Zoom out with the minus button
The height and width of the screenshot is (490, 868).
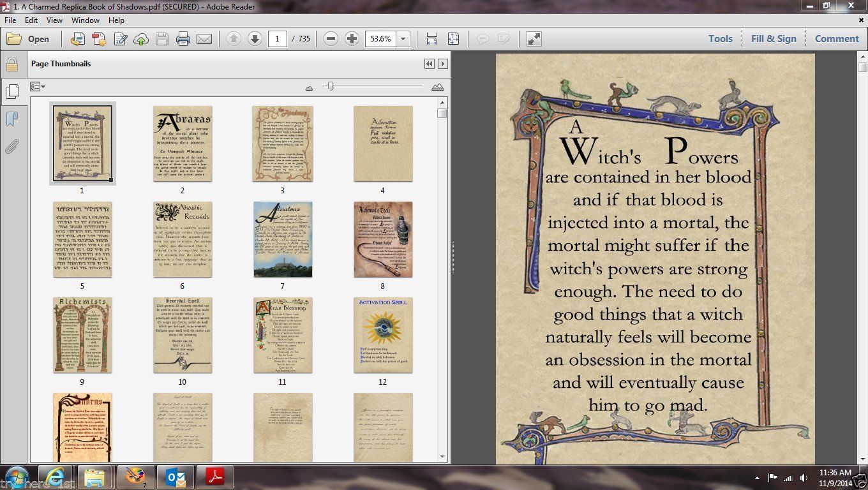point(331,39)
